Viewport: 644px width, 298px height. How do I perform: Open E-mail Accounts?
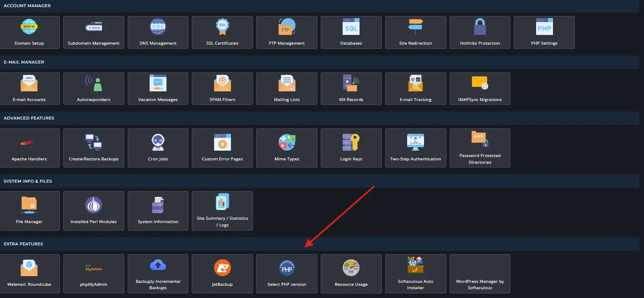click(30, 89)
